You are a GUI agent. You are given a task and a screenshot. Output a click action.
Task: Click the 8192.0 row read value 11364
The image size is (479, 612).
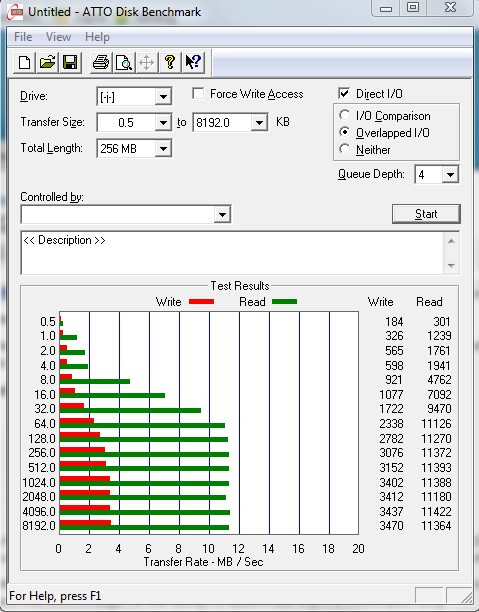click(436, 526)
